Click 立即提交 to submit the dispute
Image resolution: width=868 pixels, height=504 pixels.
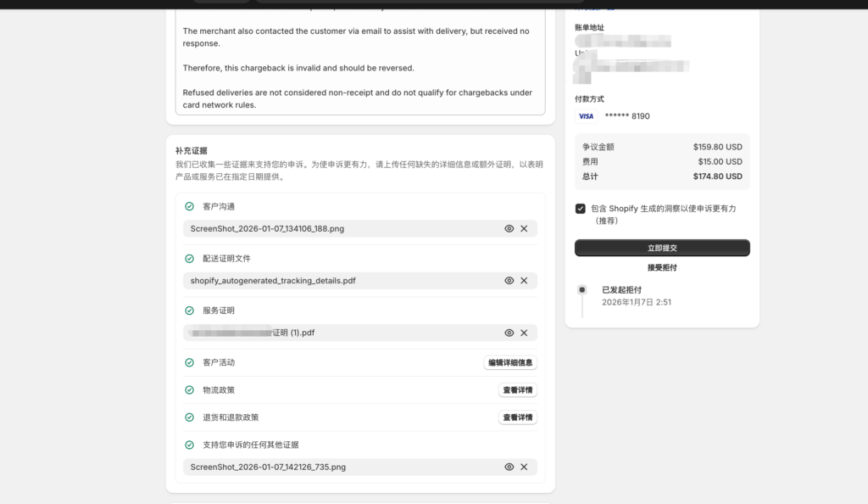pyautogui.click(x=662, y=248)
